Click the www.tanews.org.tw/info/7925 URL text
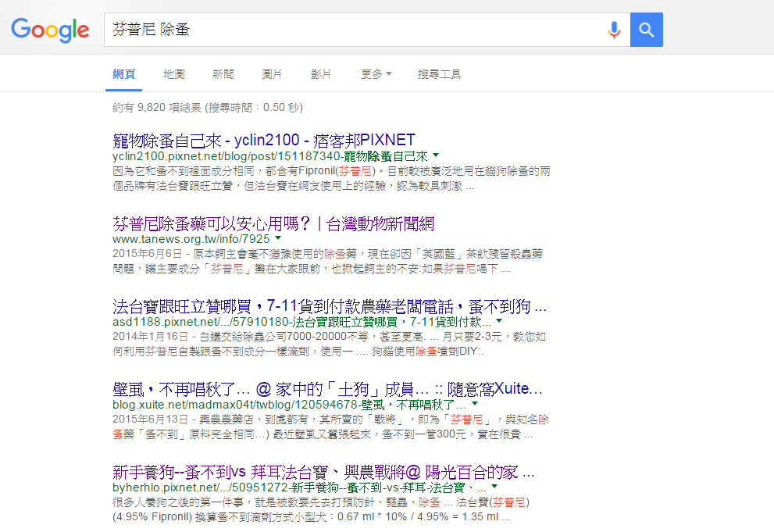 click(x=191, y=239)
